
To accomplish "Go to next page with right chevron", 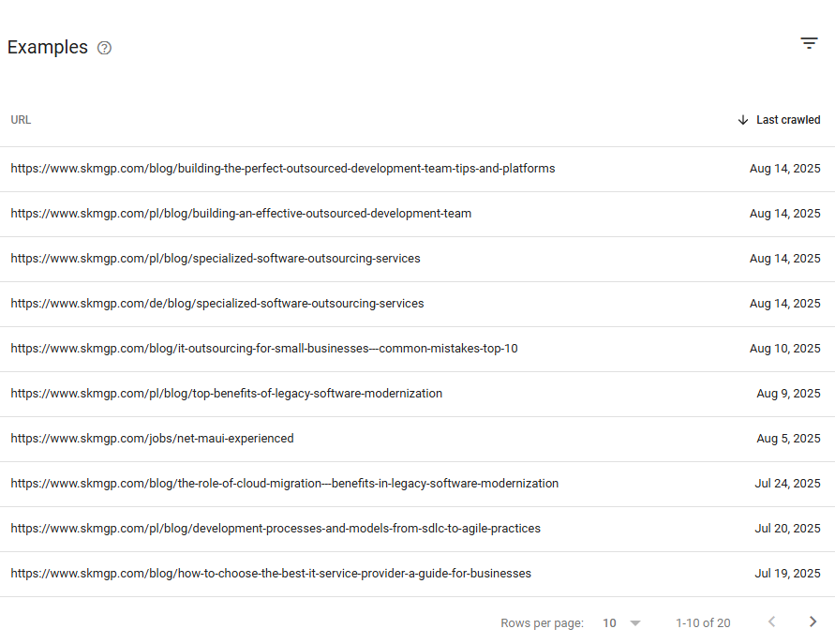I will pos(813,622).
